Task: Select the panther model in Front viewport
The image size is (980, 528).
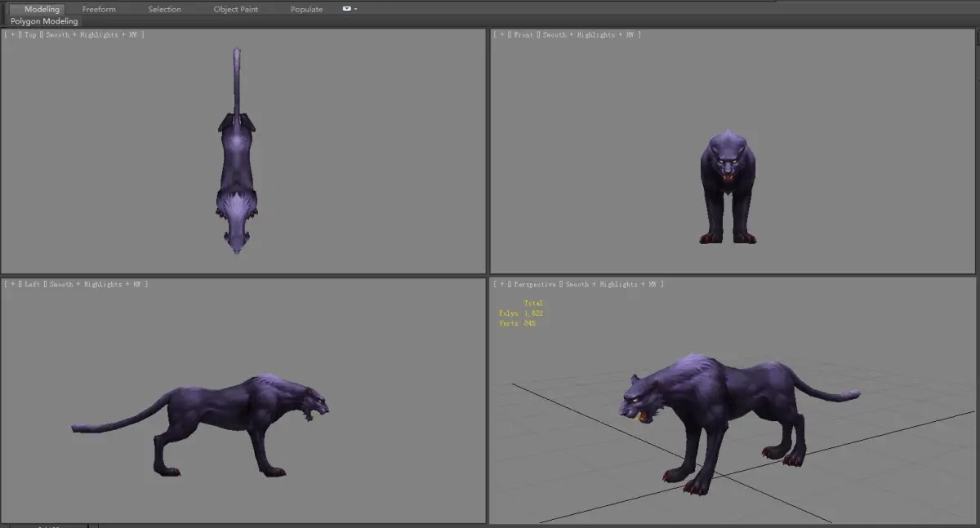Action: [728, 188]
